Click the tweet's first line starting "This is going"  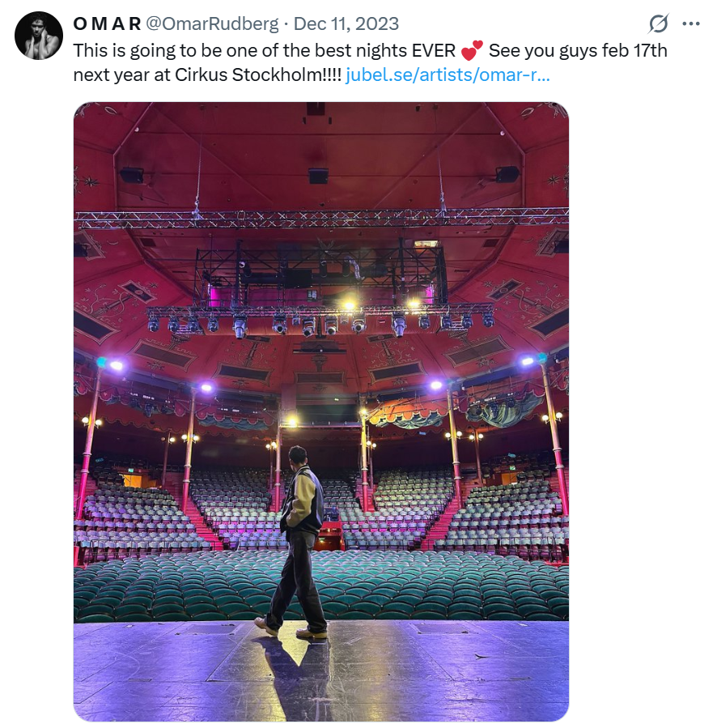click(x=243, y=51)
